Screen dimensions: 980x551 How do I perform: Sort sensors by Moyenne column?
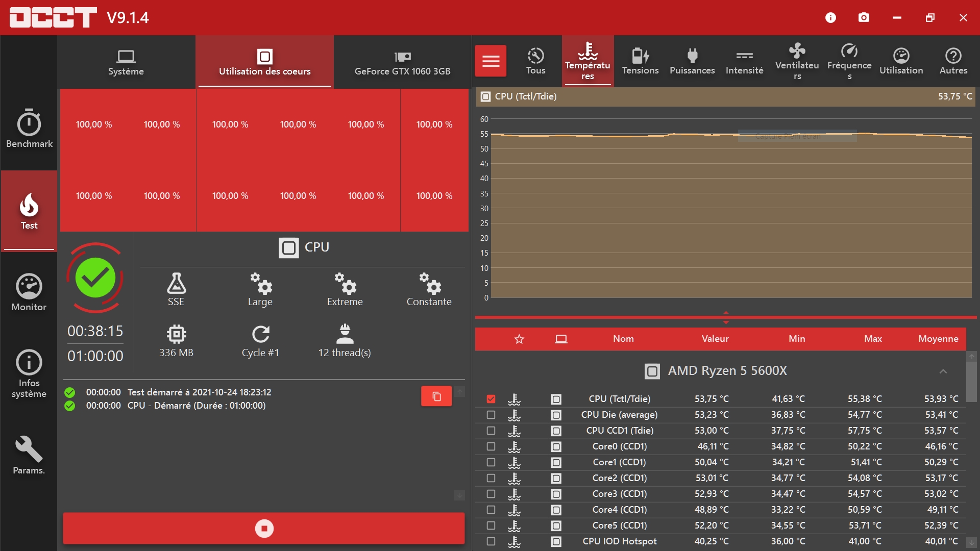click(938, 339)
